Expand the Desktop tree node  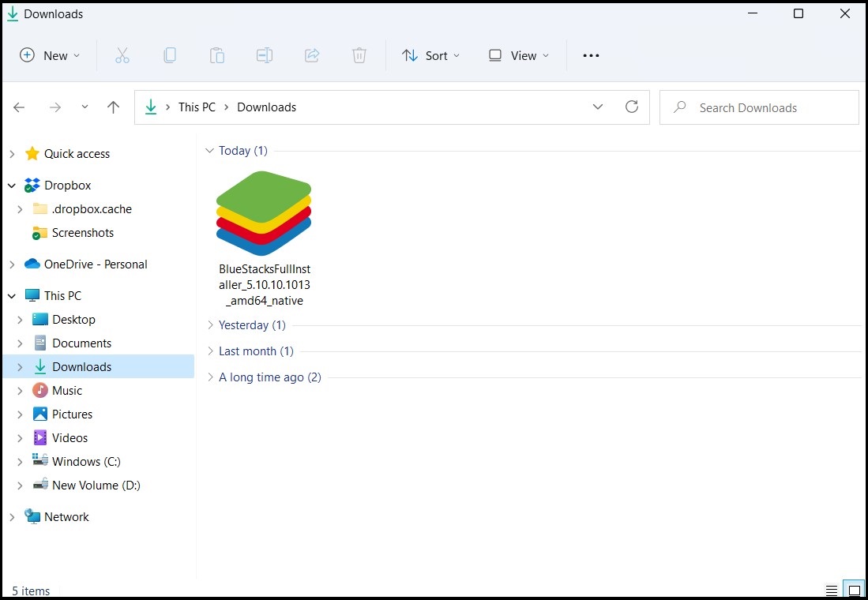point(20,320)
